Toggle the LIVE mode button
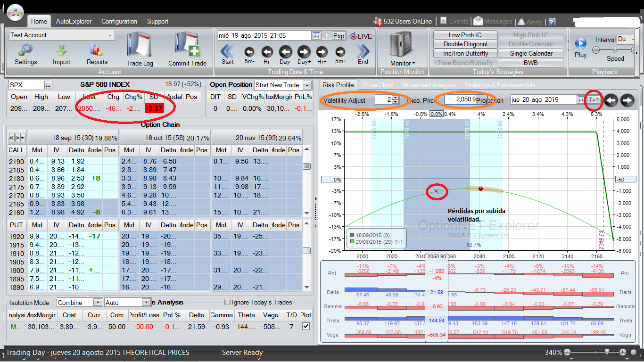The height and width of the screenshot is (362, 644). (x=361, y=36)
